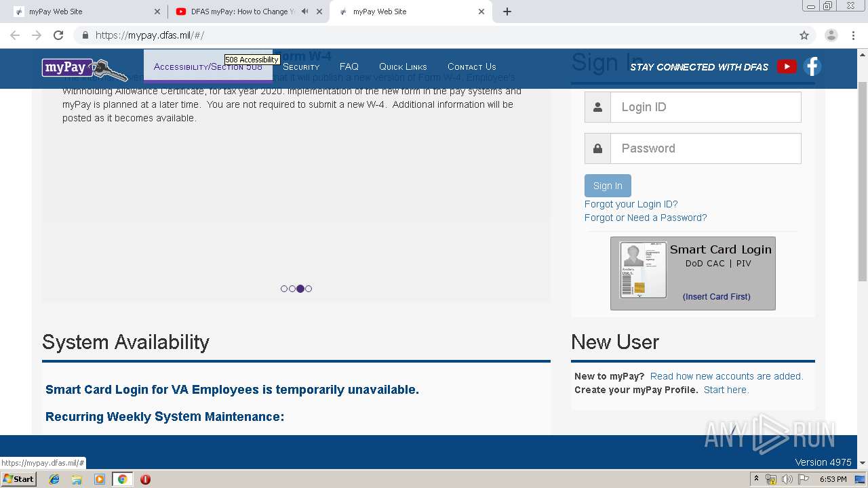
Task: Launch the media player taskbar icon
Action: [x=100, y=479]
